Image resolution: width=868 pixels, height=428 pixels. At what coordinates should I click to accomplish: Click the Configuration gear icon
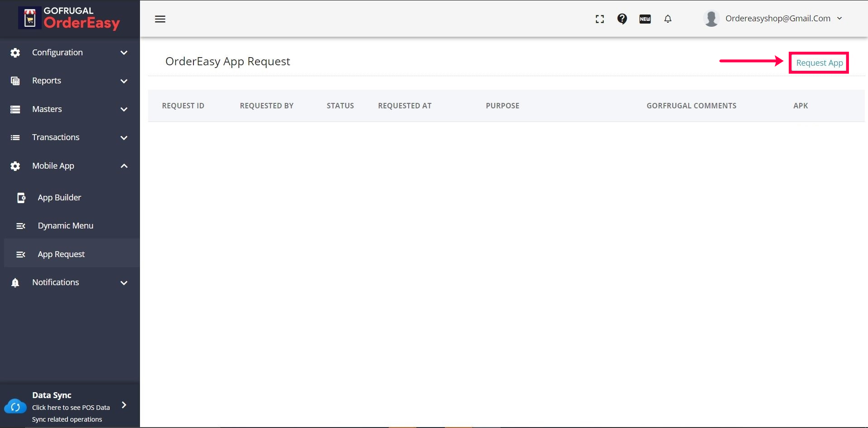tap(15, 53)
